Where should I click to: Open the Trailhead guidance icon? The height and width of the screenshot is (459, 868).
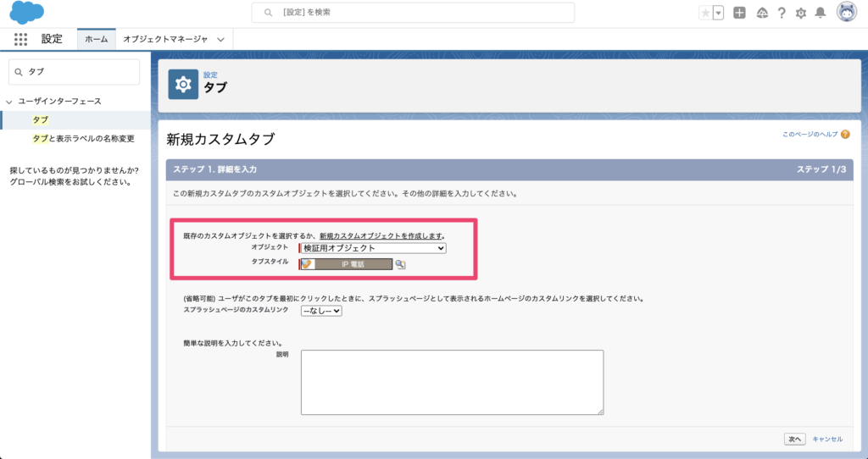click(x=761, y=13)
